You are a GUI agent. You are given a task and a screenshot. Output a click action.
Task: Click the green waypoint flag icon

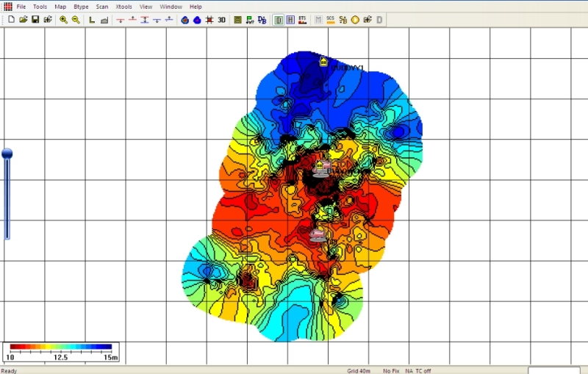(250, 20)
